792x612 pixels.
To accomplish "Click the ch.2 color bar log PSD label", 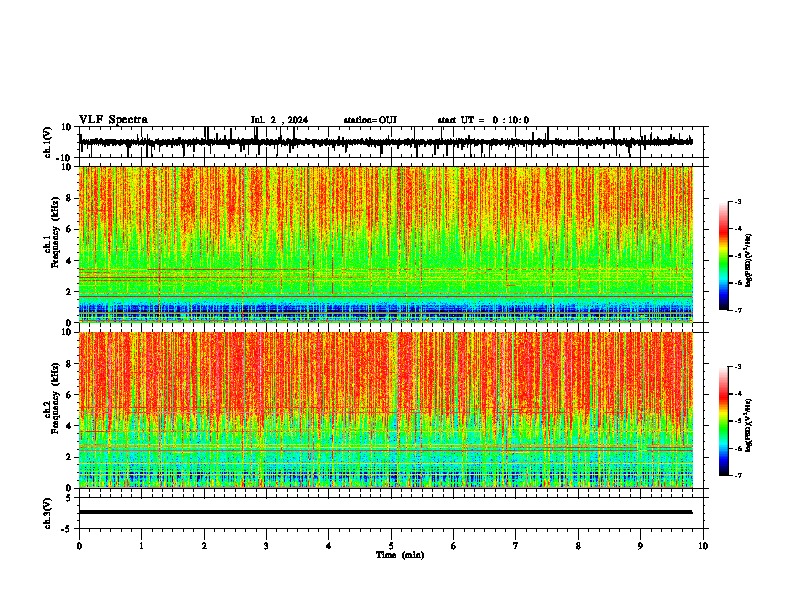I will click(x=749, y=425).
